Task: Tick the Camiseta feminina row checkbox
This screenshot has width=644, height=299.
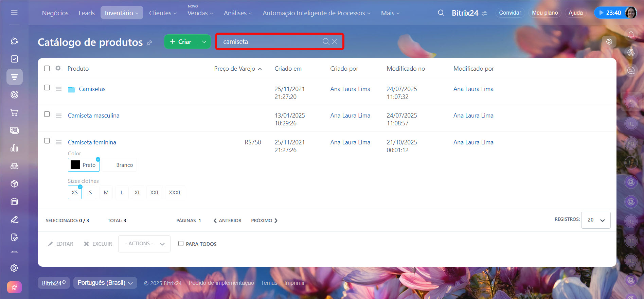Action: point(47,141)
